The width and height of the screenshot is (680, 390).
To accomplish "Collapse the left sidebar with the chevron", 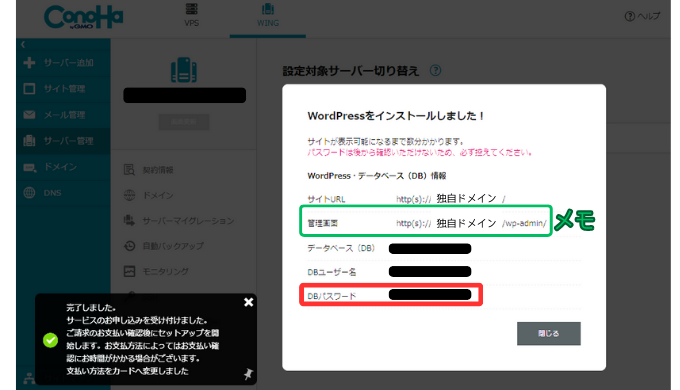I will [x=23, y=44].
